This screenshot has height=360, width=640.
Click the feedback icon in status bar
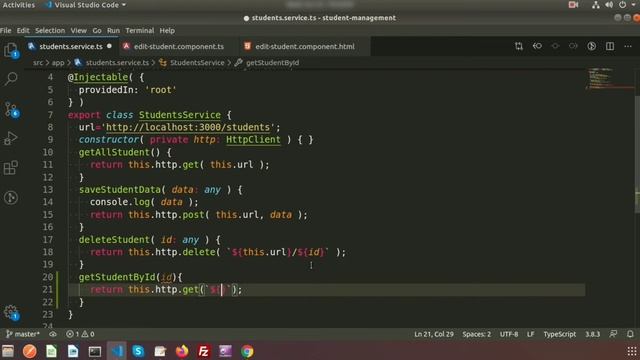tap(613, 334)
